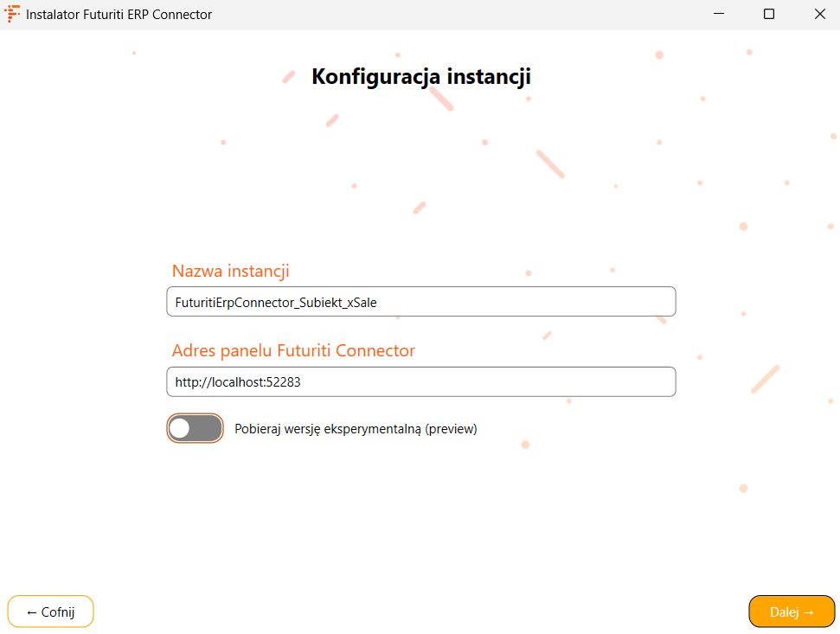
Task: Click the Futuriti logo in the title bar
Action: pyautogui.click(x=12, y=14)
